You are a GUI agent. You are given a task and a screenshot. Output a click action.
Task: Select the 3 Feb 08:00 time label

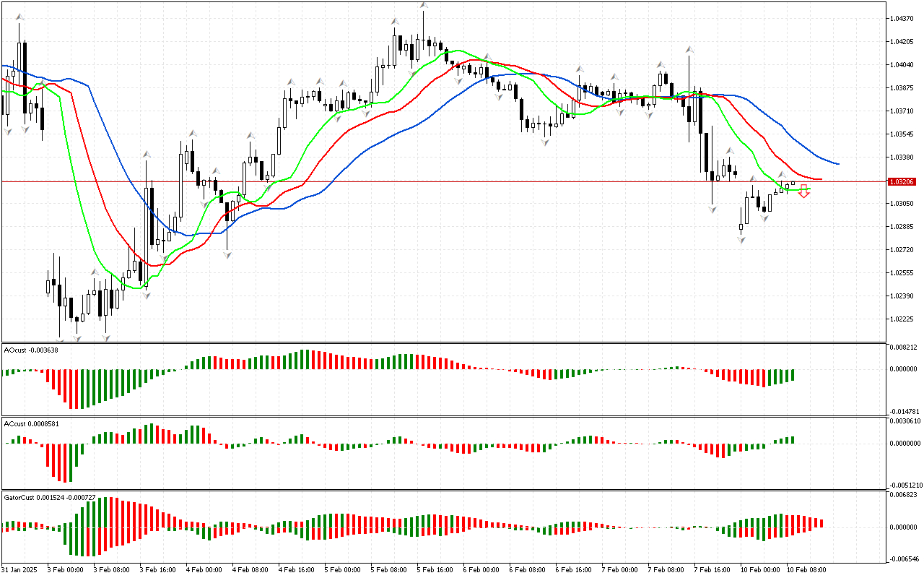[110, 569]
